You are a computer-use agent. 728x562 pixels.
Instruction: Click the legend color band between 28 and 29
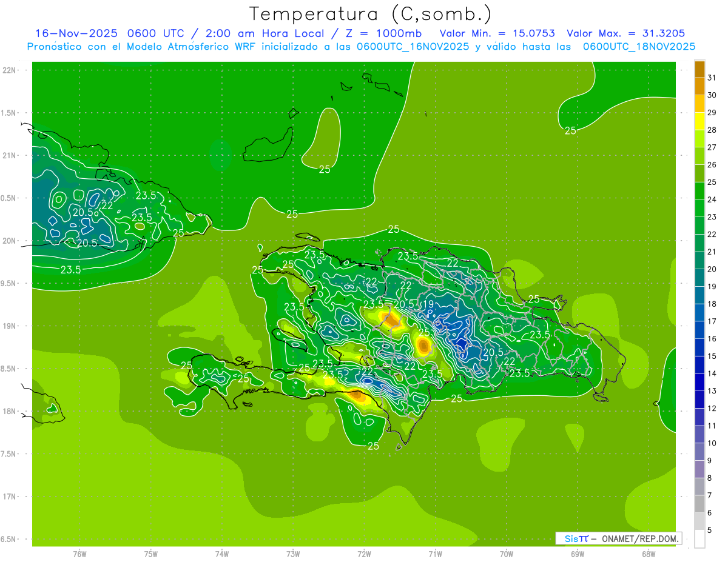click(x=699, y=121)
